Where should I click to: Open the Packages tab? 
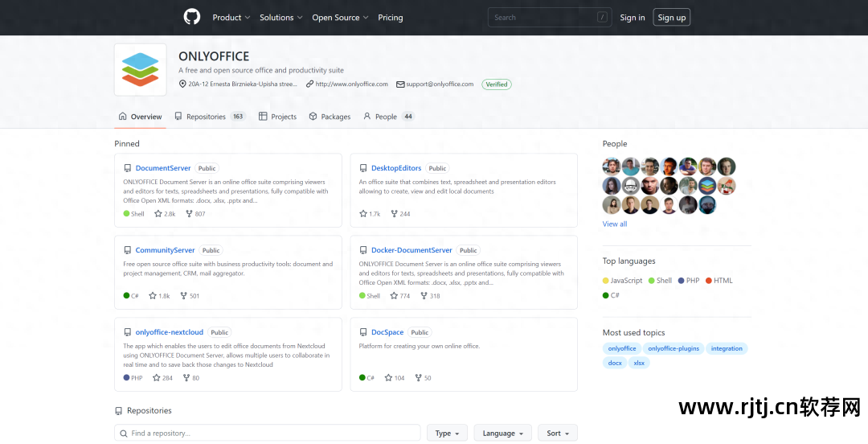(x=330, y=117)
